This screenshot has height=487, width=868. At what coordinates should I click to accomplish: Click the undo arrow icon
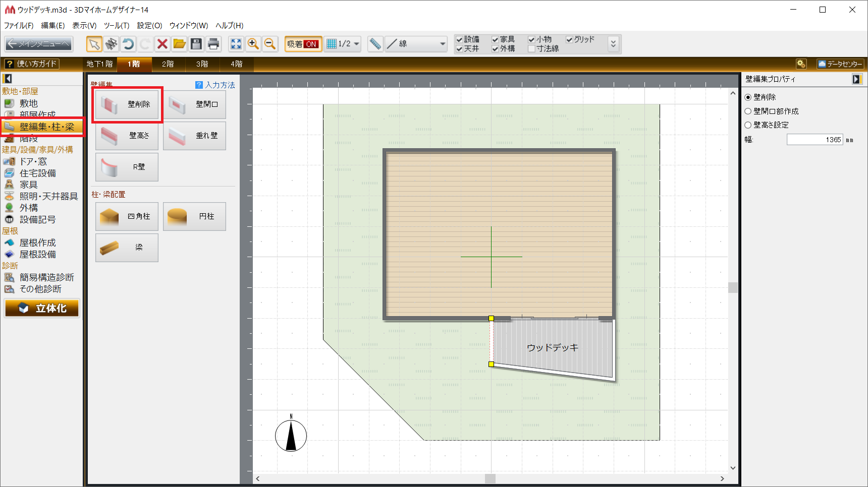point(128,44)
